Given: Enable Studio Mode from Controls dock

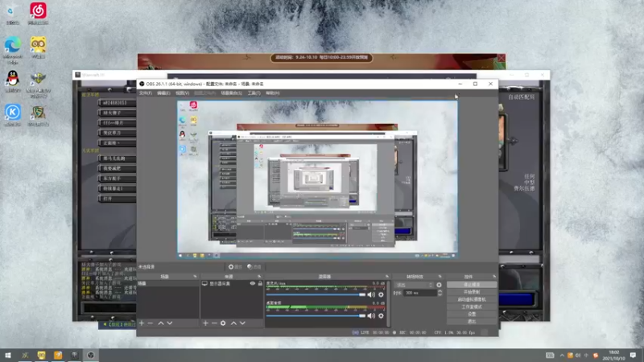Looking at the screenshot, I should point(472,307).
